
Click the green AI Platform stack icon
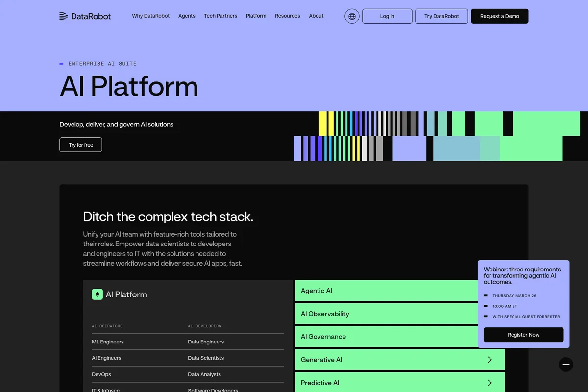[98, 294]
